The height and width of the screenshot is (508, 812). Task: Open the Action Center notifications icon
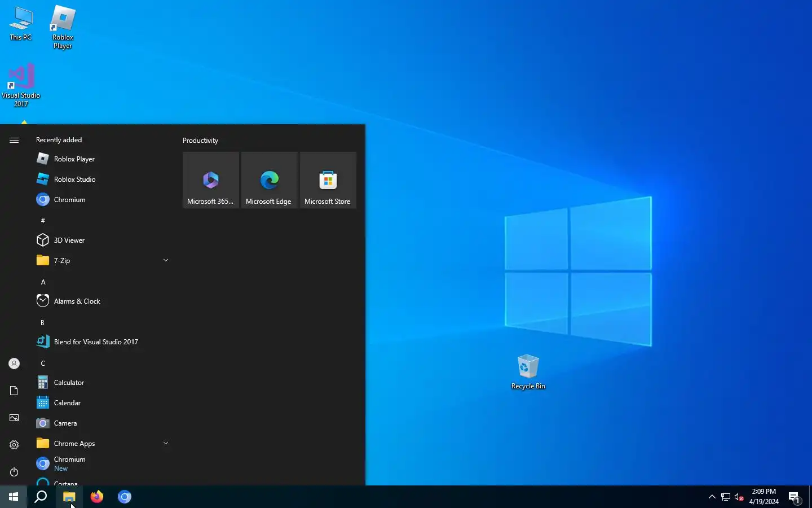pyautogui.click(x=795, y=497)
